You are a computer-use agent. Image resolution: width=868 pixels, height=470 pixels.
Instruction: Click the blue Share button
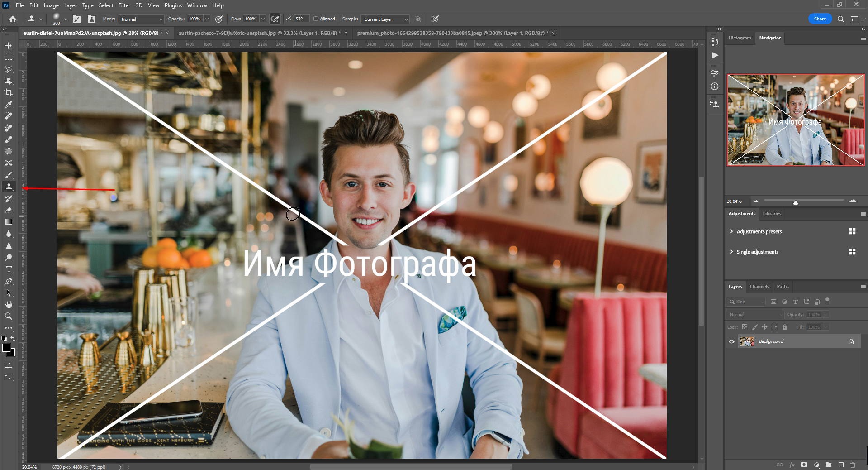click(820, 19)
